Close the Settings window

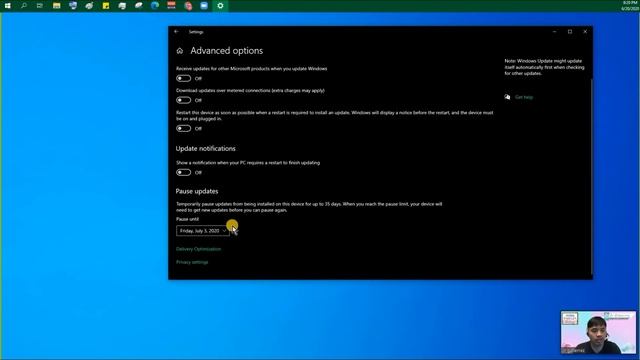point(585,32)
